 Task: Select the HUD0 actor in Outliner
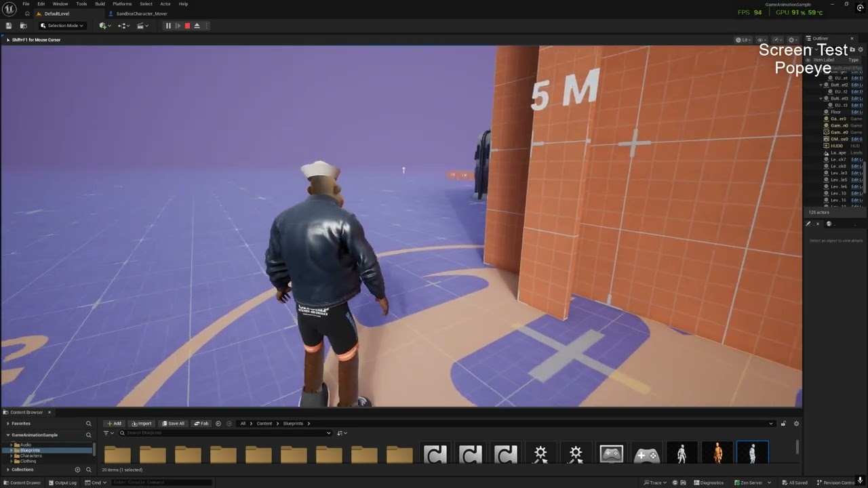click(x=836, y=146)
